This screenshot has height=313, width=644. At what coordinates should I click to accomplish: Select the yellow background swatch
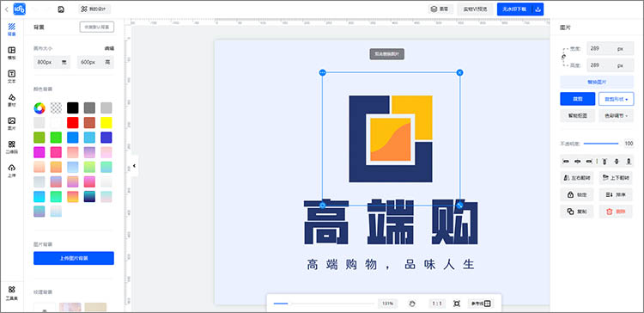(x=106, y=123)
